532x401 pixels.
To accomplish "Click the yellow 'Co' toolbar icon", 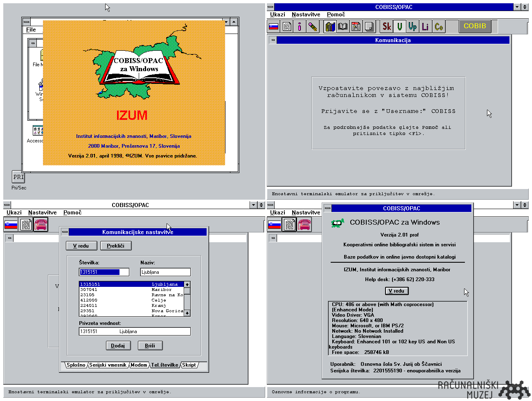I will 439,27.
